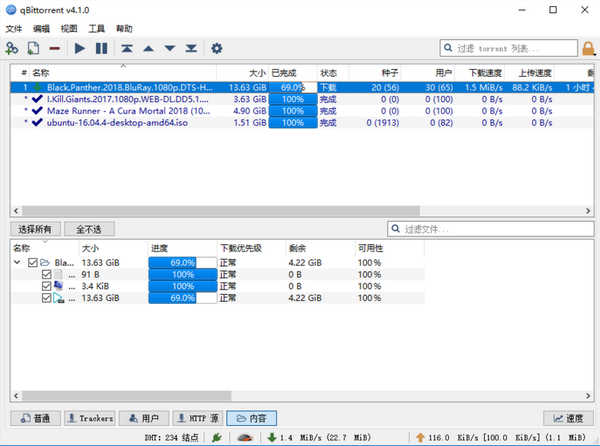Click the folder icon of the Bla... root

pyautogui.click(x=45, y=263)
